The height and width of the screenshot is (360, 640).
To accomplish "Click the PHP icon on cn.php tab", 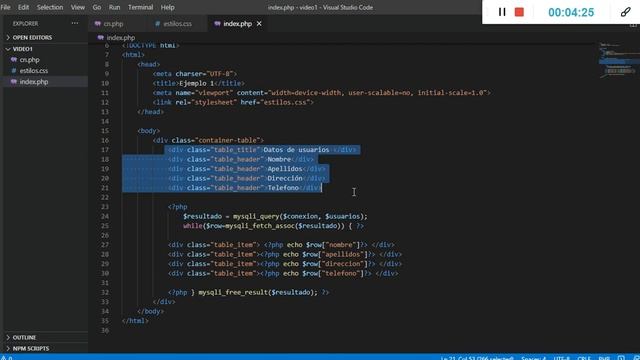I will (98, 24).
